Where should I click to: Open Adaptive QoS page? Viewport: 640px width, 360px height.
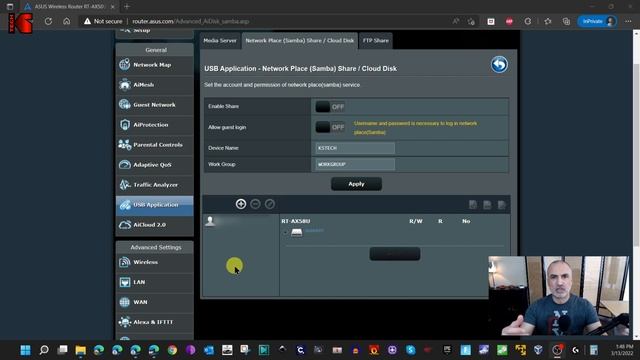point(154,165)
